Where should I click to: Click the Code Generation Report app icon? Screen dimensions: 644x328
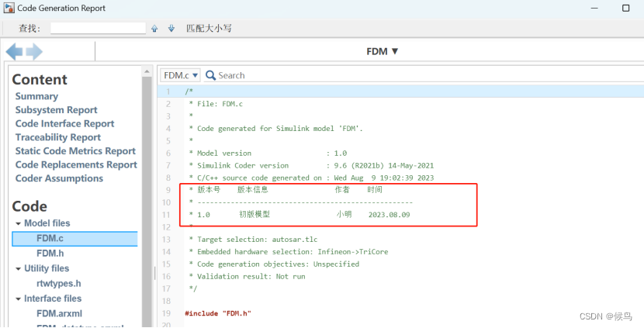[9, 8]
